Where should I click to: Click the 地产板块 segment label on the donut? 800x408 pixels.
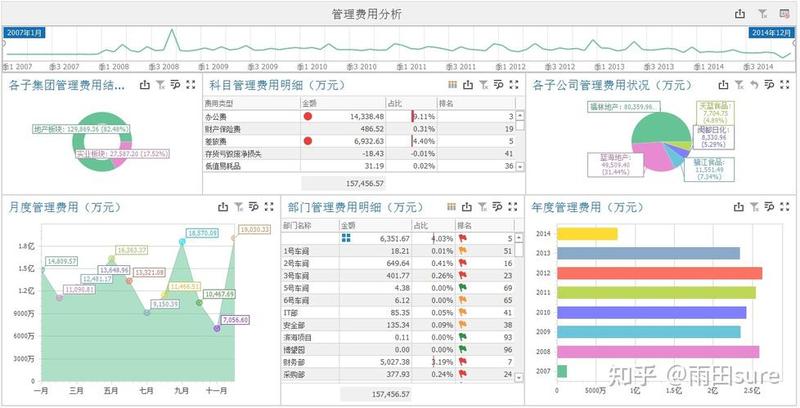point(81,129)
